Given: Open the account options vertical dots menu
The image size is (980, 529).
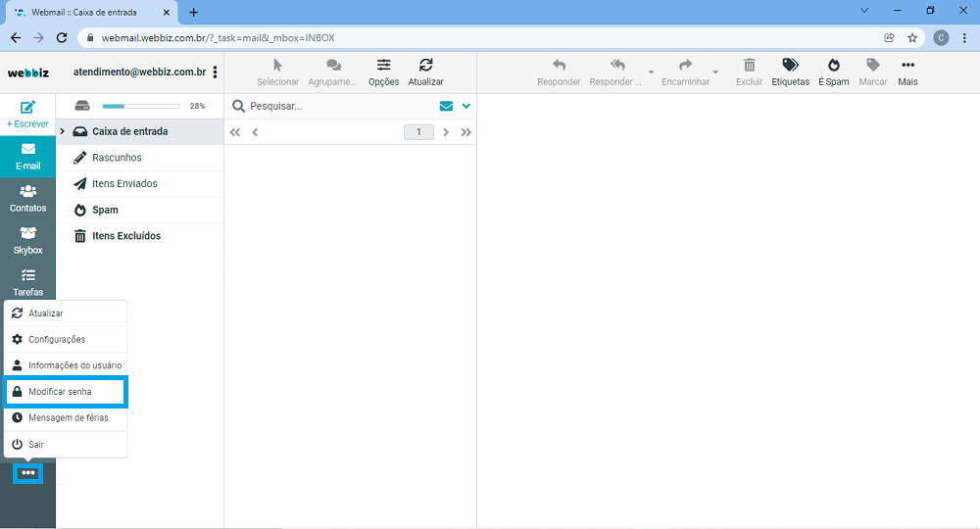Looking at the screenshot, I should 215,72.
